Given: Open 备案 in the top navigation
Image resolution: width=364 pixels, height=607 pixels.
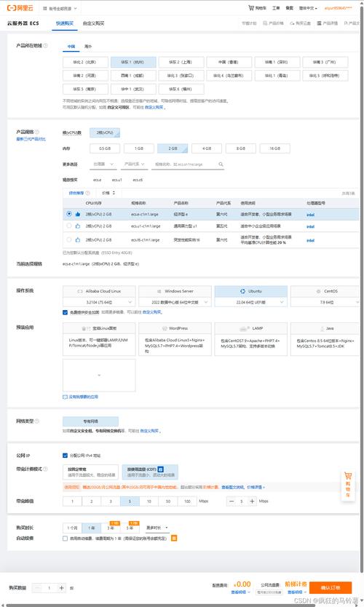Looking at the screenshot, I should point(289,8).
